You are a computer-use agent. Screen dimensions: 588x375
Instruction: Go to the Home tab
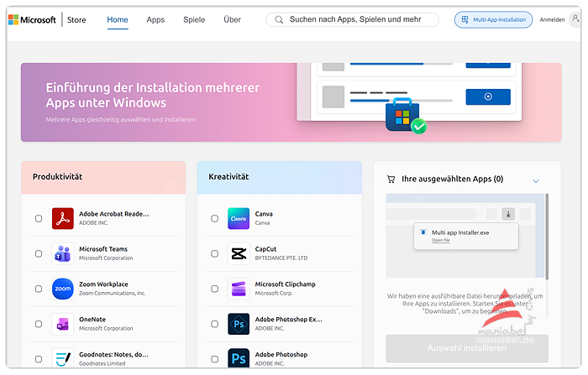pyautogui.click(x=118, y=20)
